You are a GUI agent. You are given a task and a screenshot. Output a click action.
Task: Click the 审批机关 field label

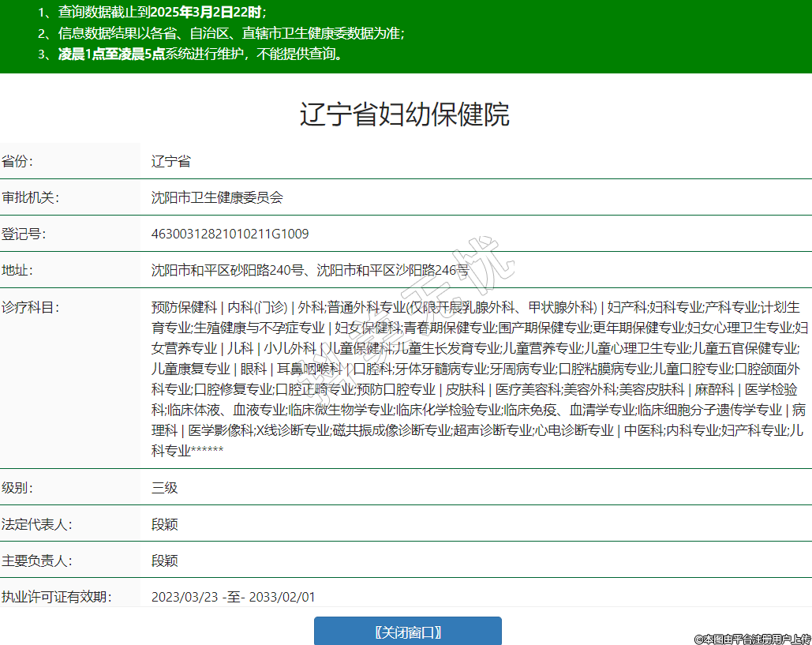pyautogui.click(x=29, y=197)
